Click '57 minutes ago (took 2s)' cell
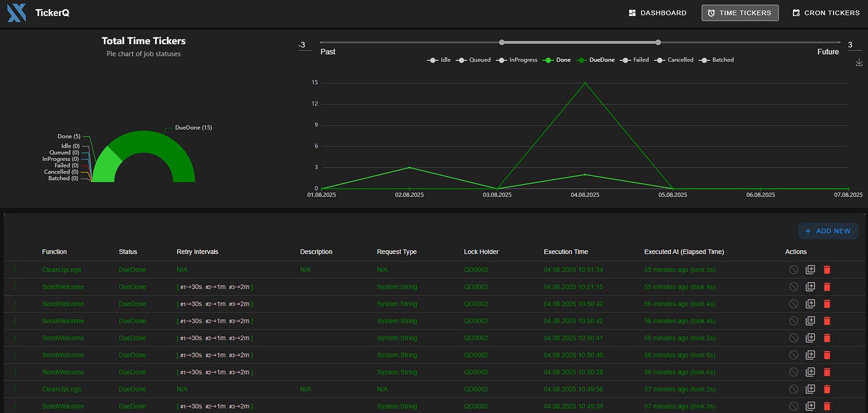868x413 pixels. pos(680,389)
